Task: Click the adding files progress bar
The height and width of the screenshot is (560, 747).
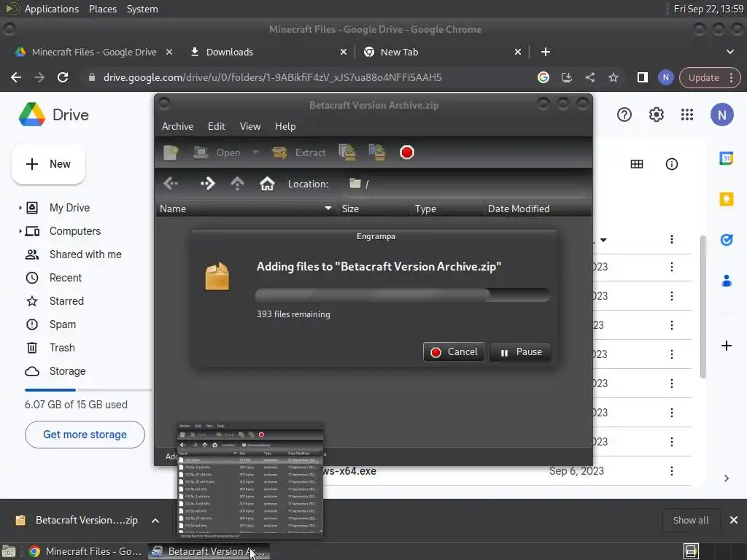Action: pos(403,295)
